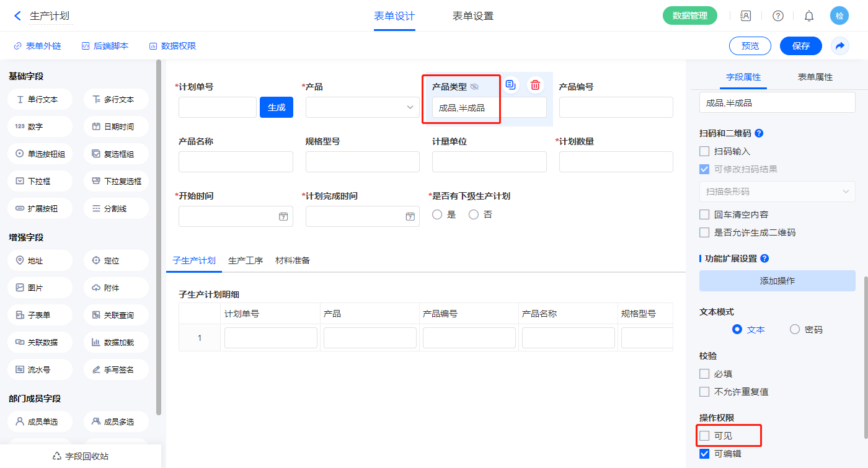Switch to the 表单设置 tab

(x=473, y=16)
